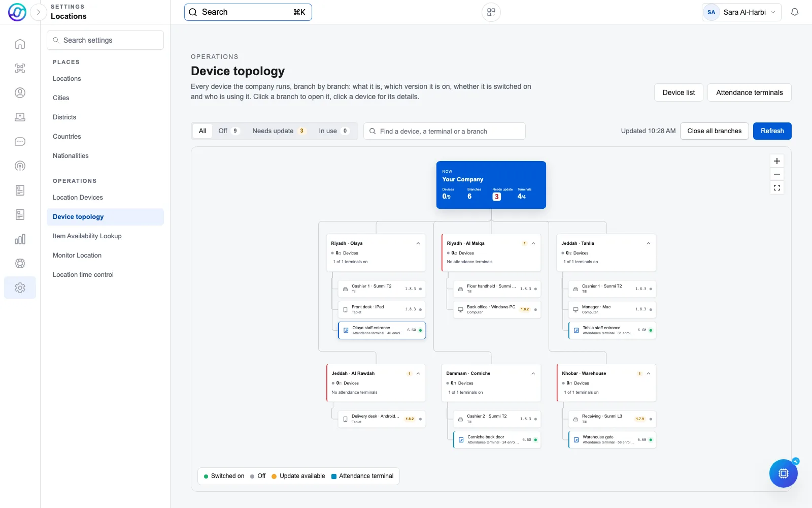Open the bar chart reports icon
812x508 pixels.
pos(20,239)
